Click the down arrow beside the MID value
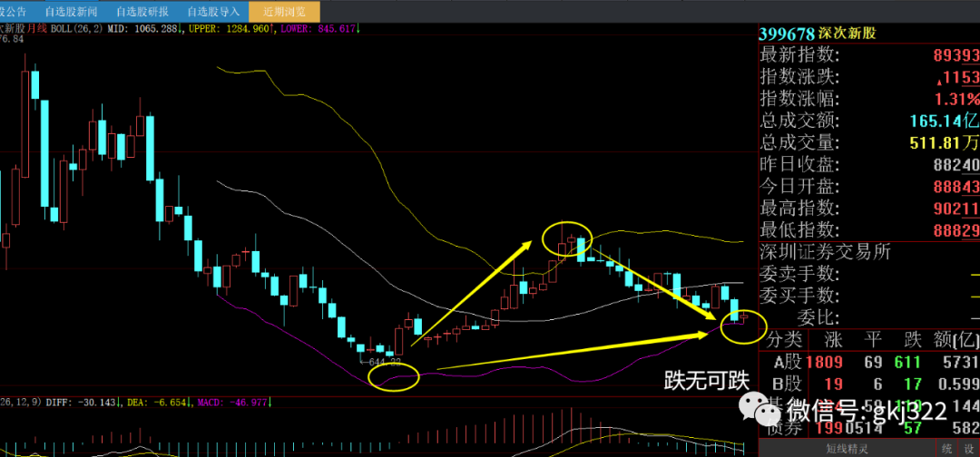The image size is (980, 457). pos(180,29)
